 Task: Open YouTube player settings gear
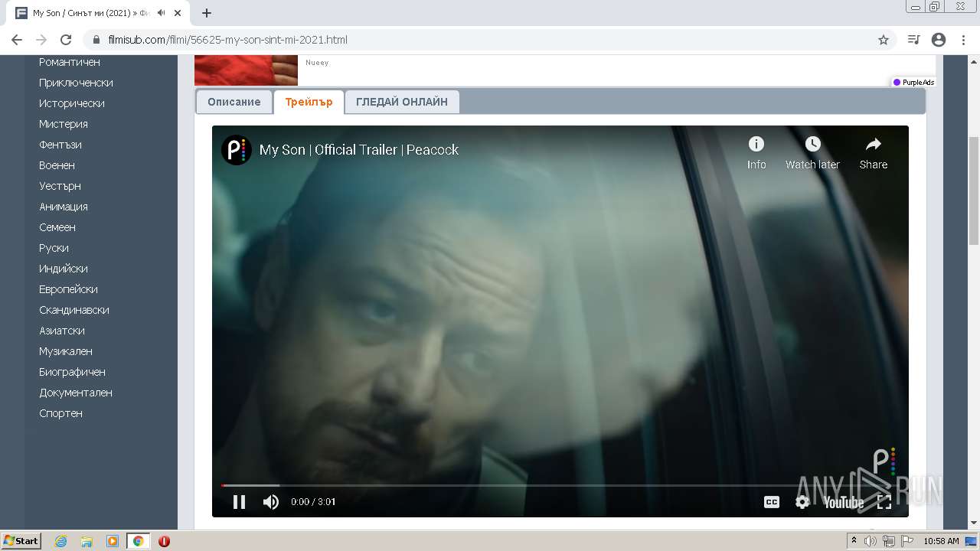(802, 502)
